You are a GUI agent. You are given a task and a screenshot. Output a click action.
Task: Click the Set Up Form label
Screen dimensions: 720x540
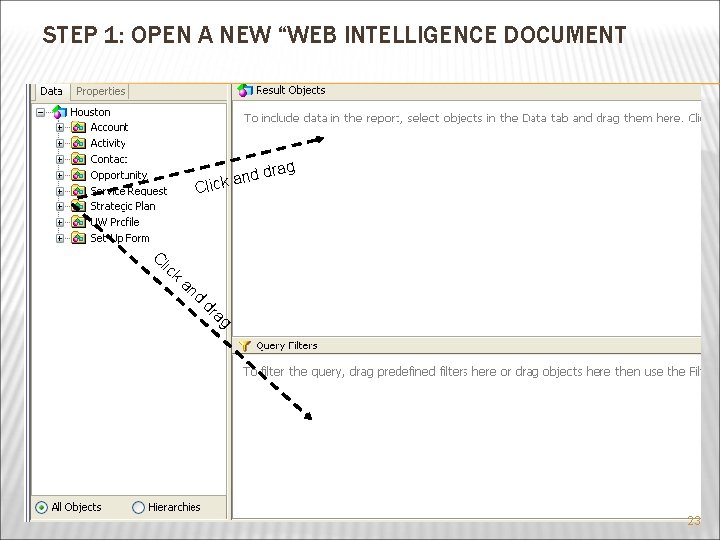[119, 238]
